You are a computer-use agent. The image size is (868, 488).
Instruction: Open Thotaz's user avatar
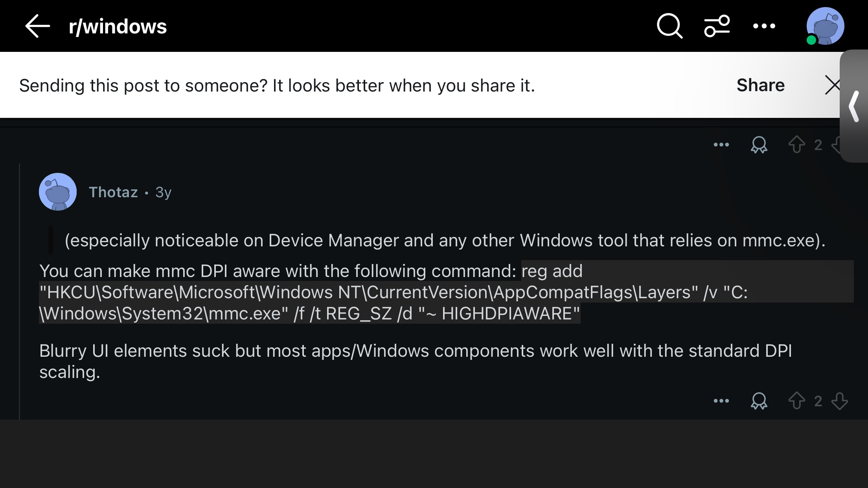[58, 192]
